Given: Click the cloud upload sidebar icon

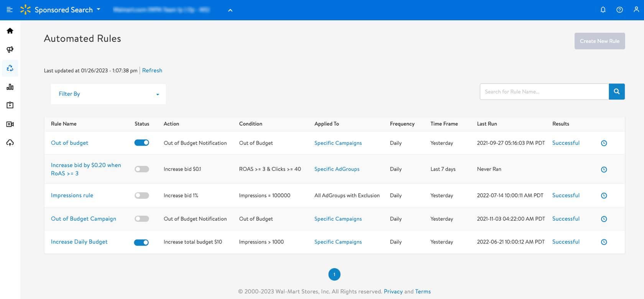Looking at the screenshot, I should point(10,143).
